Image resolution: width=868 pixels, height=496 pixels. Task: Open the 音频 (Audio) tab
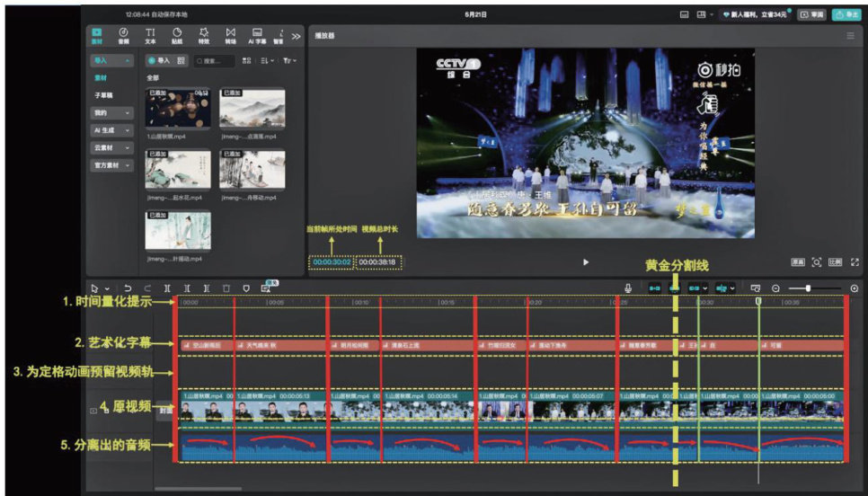pos(123,35)
